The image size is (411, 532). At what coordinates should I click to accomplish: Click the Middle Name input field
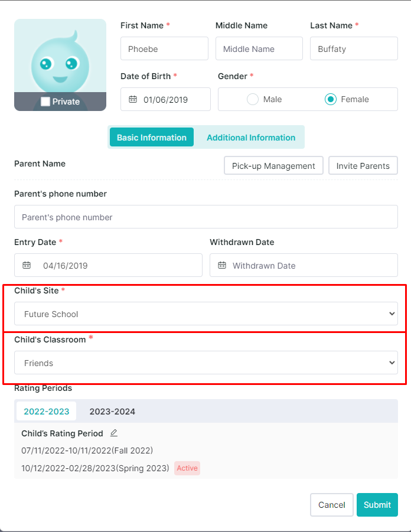coord(259,48)
